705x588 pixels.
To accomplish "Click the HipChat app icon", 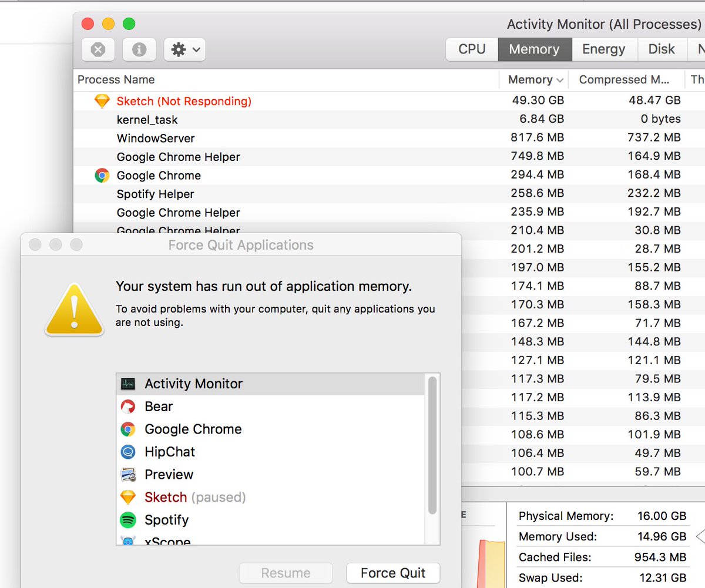I will click(128, 452).
